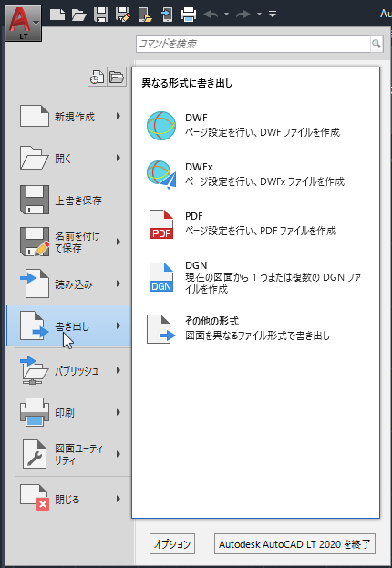Click the Open folder icon in Quick Access toolbar
The height and width of the screenshot is (568, 392).
[78, 15]
